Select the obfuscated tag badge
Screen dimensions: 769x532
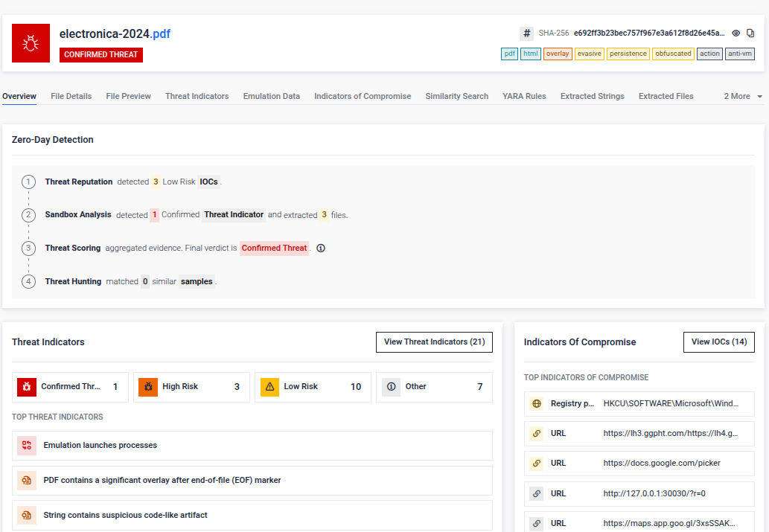pos(673,54)
